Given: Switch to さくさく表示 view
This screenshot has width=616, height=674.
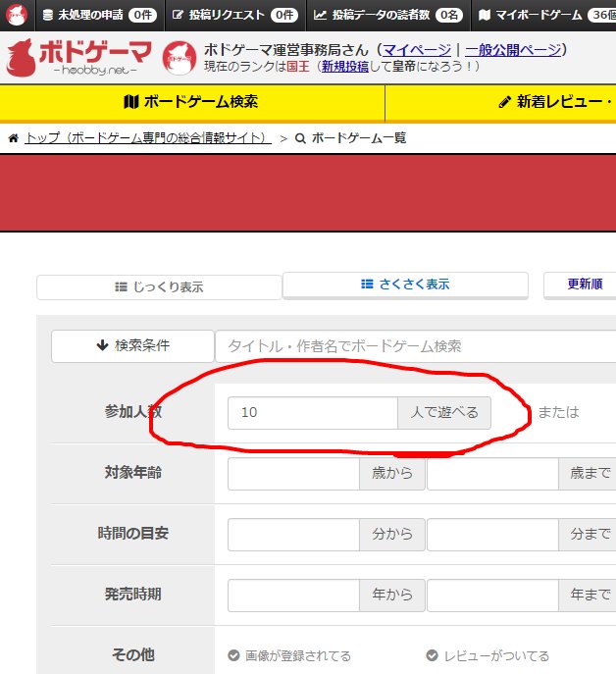Looking at the screenshot, I should click(x=405, y=285).
